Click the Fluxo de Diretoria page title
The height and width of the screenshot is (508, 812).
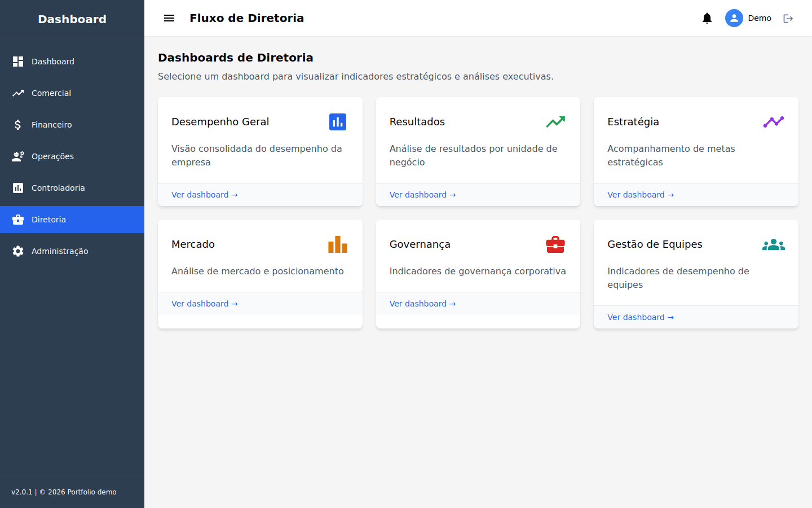tap(246, 18)
